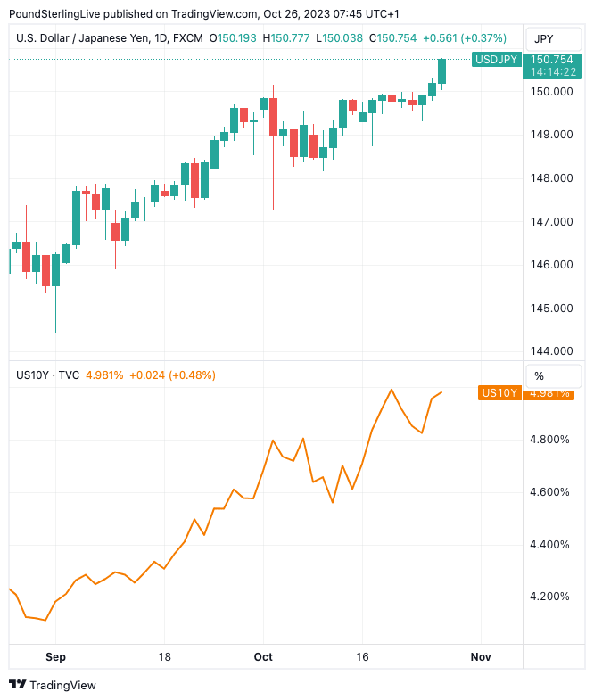Click the Oct label on time axis

[x=263, y=657]
